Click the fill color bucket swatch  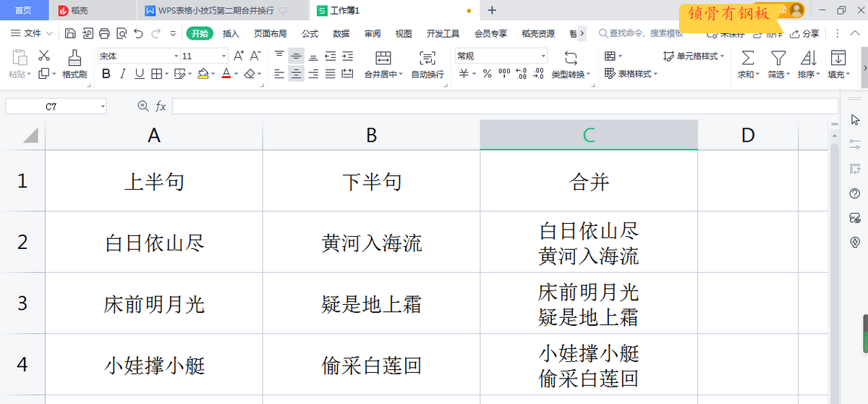[x=203, y=73]
